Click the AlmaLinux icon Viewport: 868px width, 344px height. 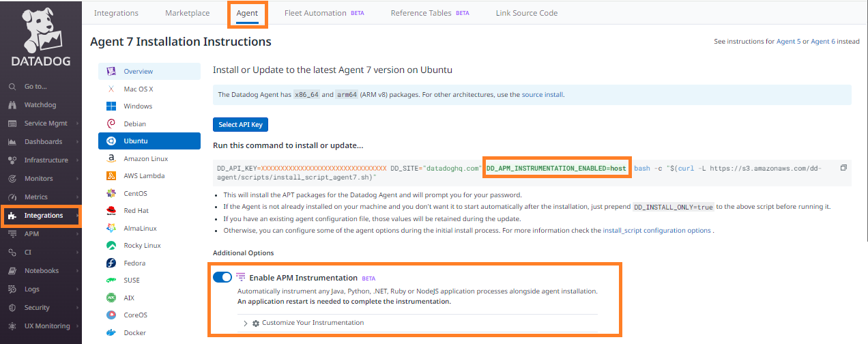[x=111, y=228]
